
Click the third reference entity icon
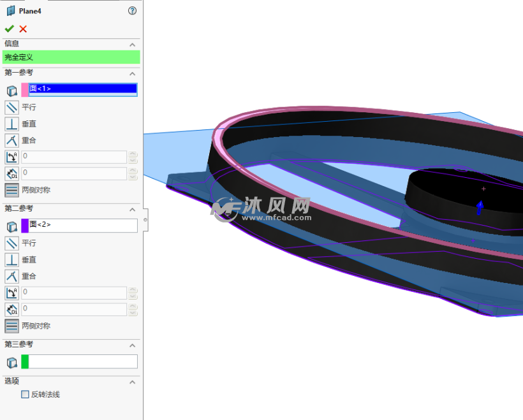(x=12, y=363)
